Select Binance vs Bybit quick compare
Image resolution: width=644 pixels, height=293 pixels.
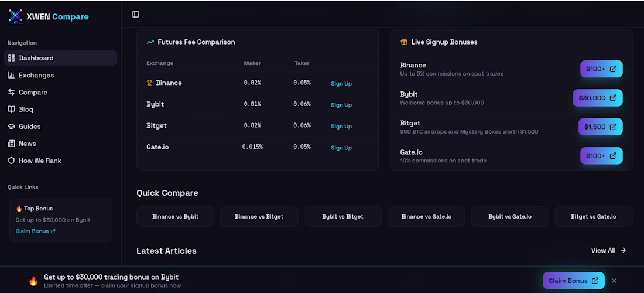click(175, 217)
